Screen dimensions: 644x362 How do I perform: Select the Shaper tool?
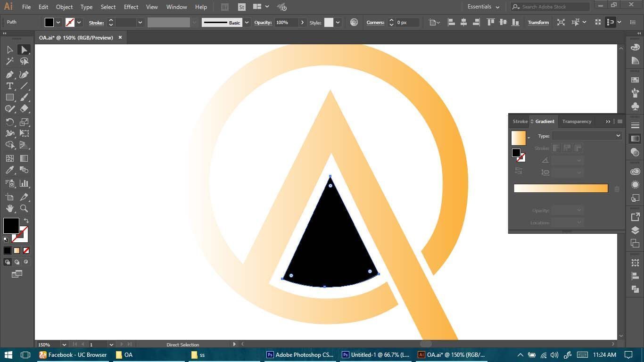coord(9,108)
